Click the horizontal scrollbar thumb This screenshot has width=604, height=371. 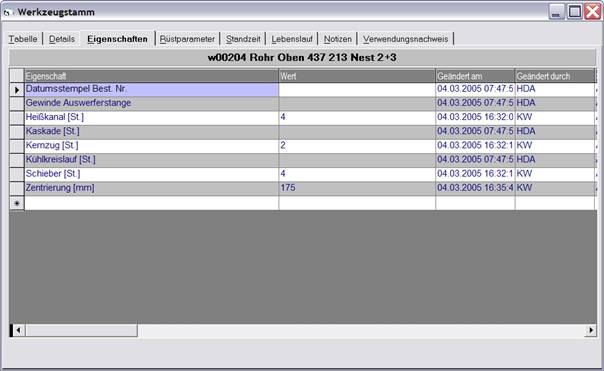81,330
